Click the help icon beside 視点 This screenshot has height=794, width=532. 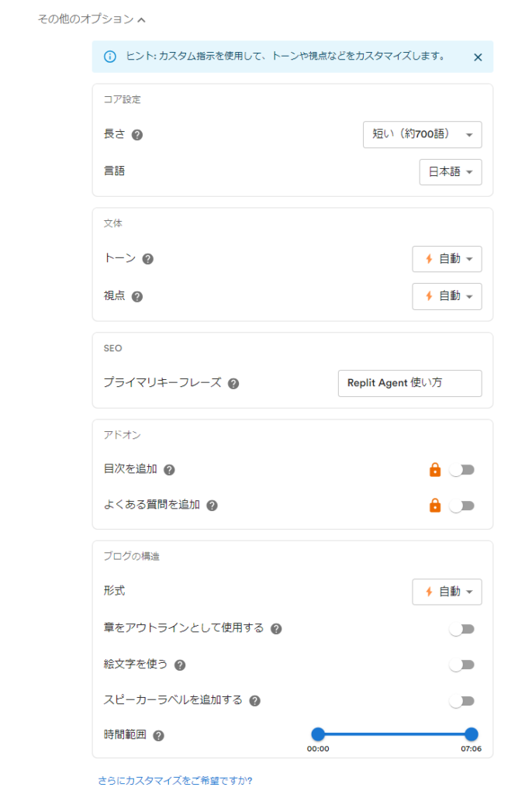point(136,296)
